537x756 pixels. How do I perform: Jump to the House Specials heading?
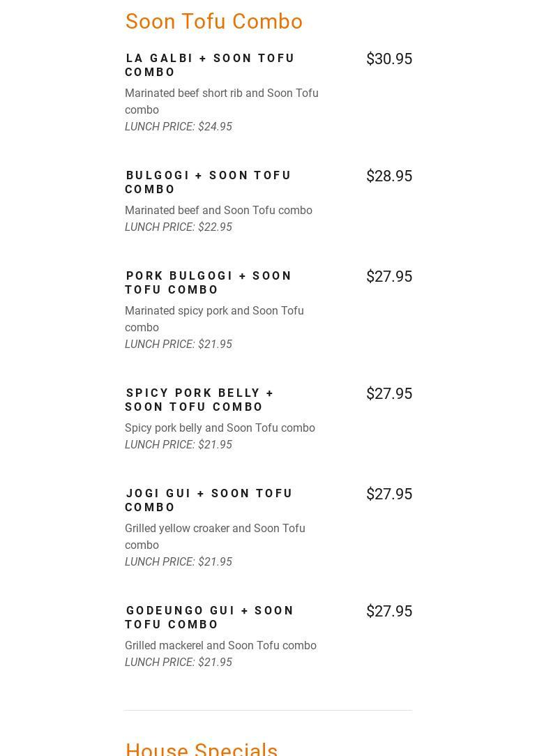point(202,749)
